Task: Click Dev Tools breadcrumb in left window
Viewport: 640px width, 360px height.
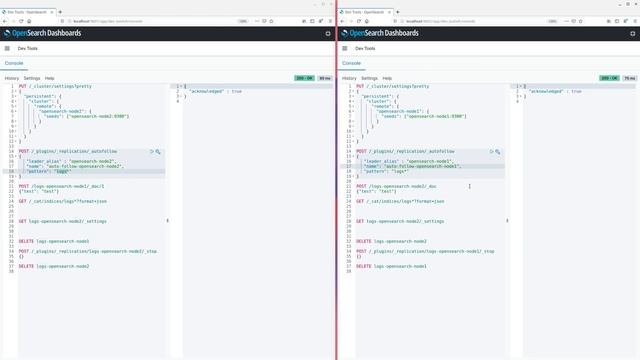Action: coord(28,49)
